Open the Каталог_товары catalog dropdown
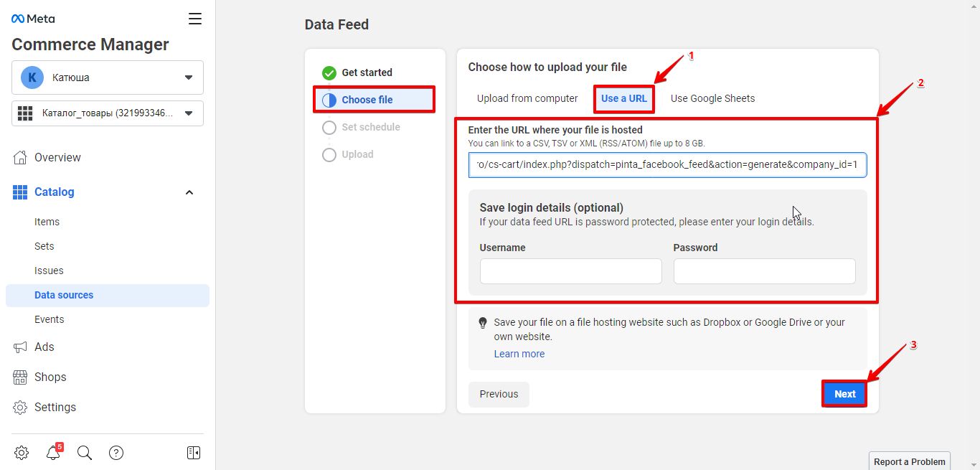The height and width of the screenshot is (470, 980). [x=108, y=113]
